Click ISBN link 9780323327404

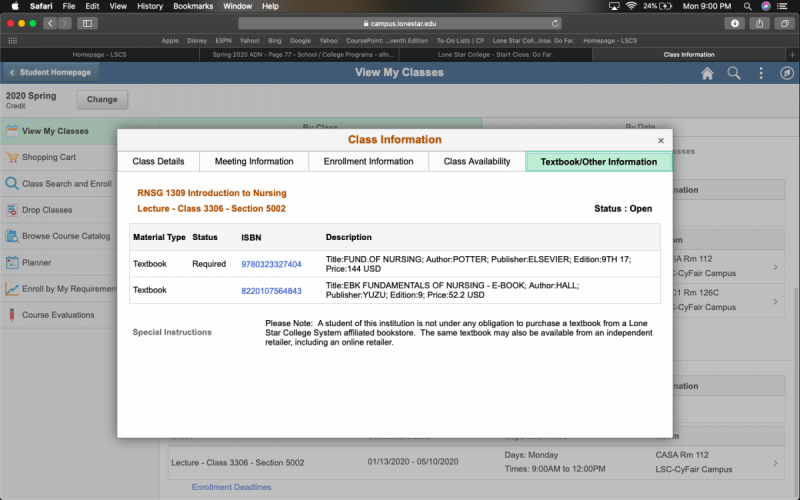[x=271, y=264]
